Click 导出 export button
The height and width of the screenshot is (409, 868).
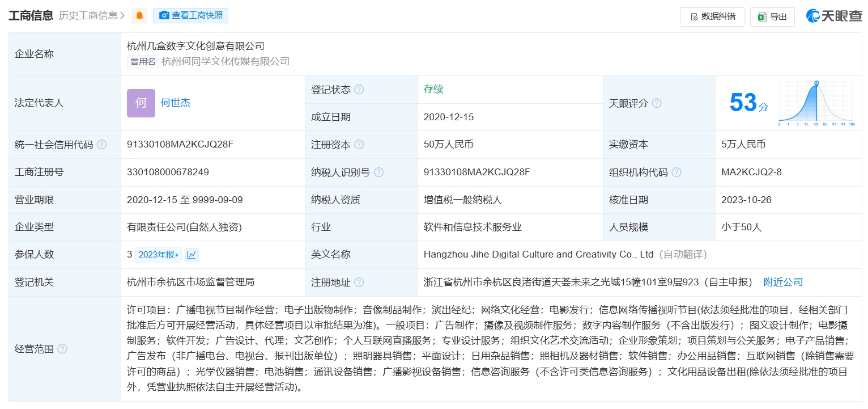772,16
